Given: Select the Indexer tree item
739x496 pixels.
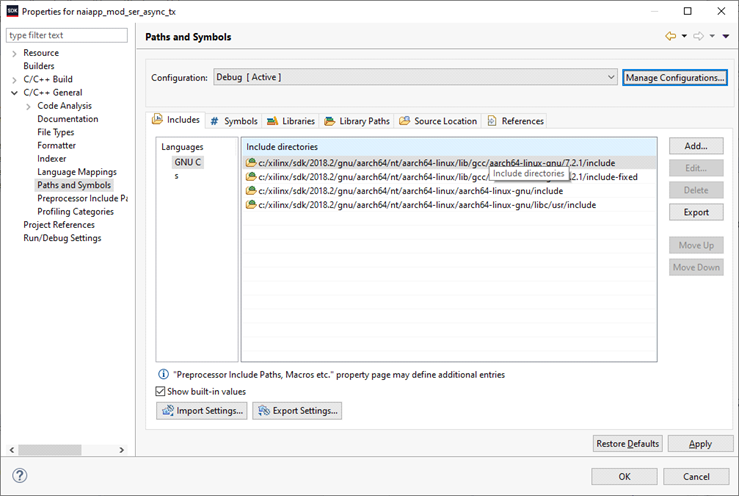Looking at the screenshot, I should coord(52,158).
